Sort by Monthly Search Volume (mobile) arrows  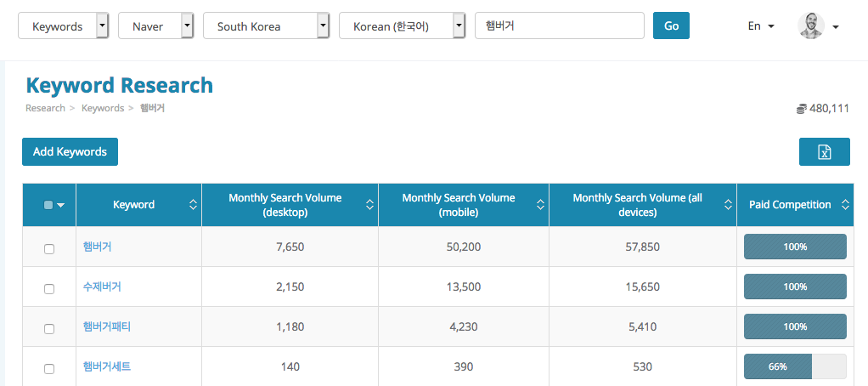pyautogui.click(x=540, y=205)
